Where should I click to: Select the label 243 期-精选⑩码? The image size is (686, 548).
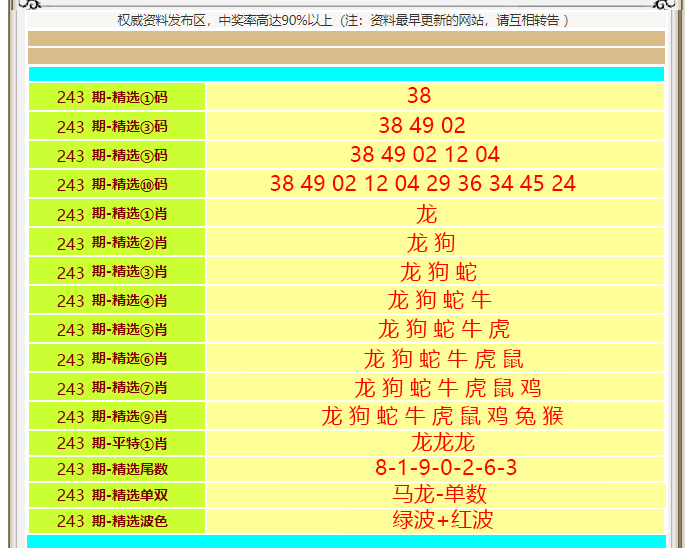click(112, 184)
